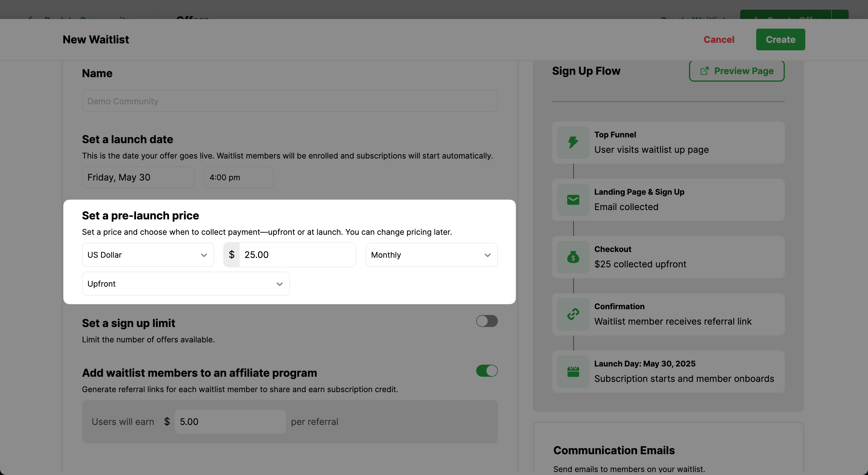Click the Launch Day calendar icon
Screen dimensions: 868x475
(x=573, y=372)
